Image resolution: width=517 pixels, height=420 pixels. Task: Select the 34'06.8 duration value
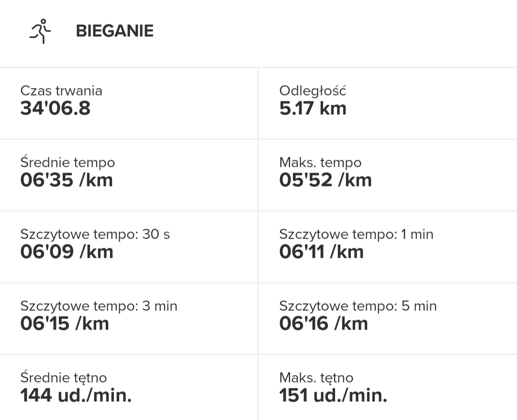tap(55, 109)
